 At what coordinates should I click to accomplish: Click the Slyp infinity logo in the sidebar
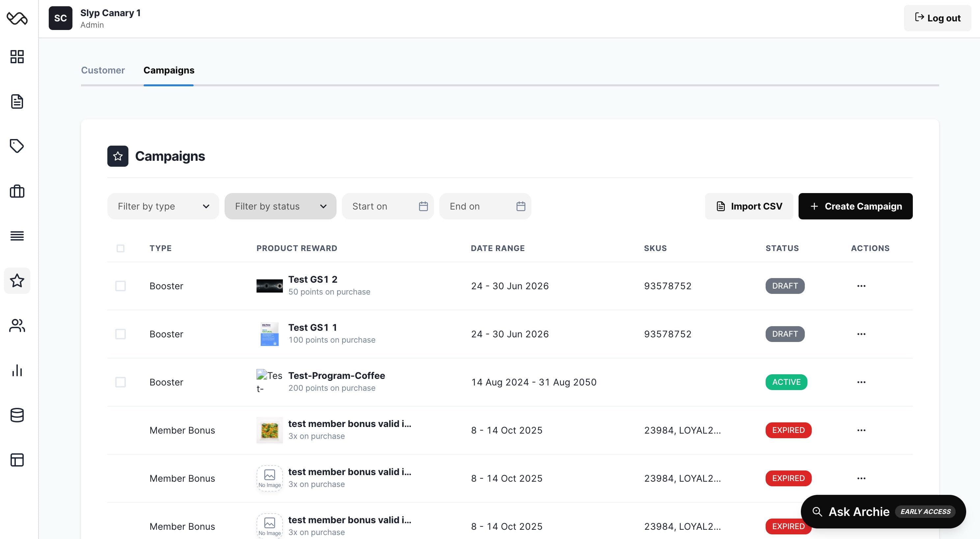click(17, 18)
